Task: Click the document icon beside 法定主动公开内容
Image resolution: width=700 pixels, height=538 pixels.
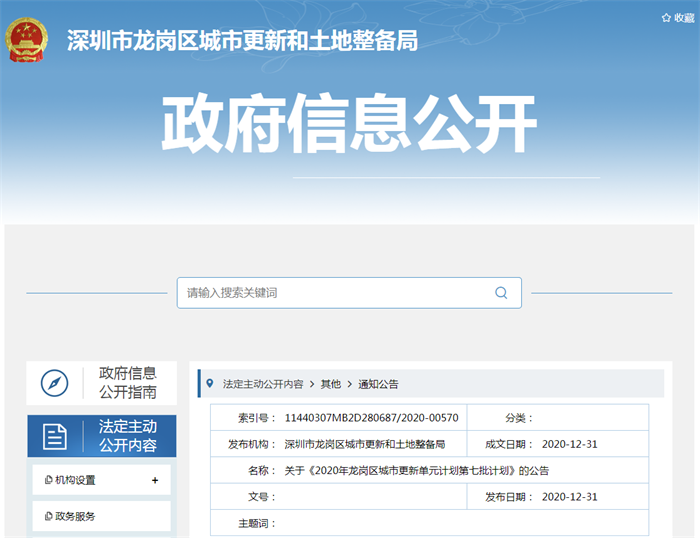Action: tap(54, 436)
